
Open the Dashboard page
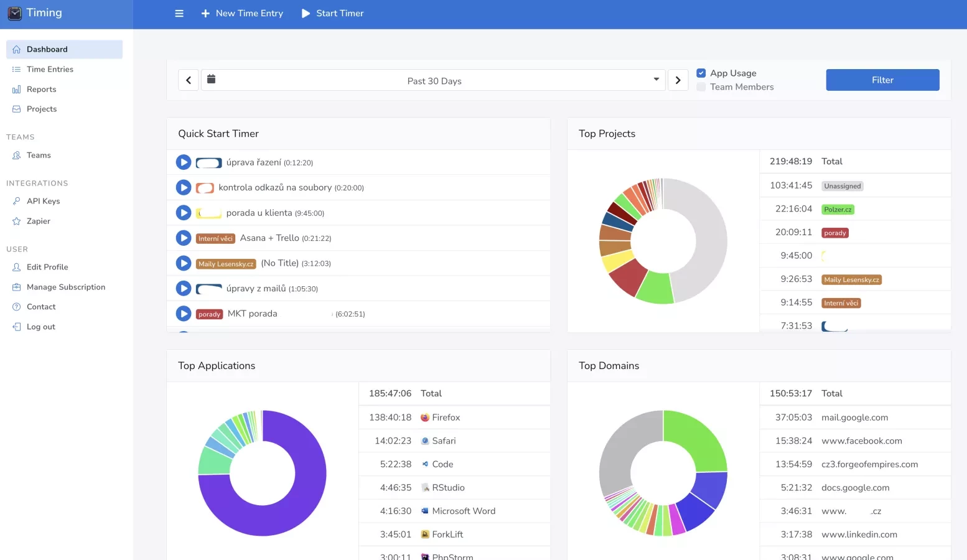click(65, 49)
